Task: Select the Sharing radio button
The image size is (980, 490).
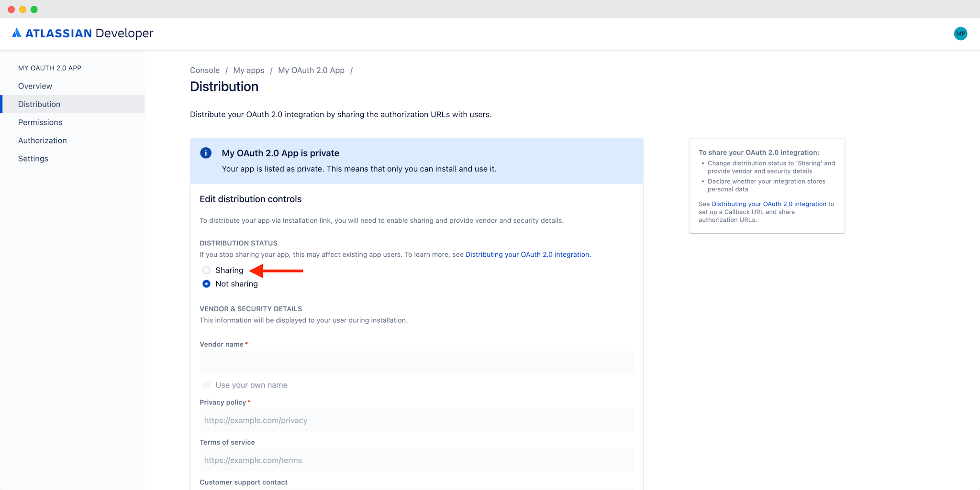Action: coord(206,270)
